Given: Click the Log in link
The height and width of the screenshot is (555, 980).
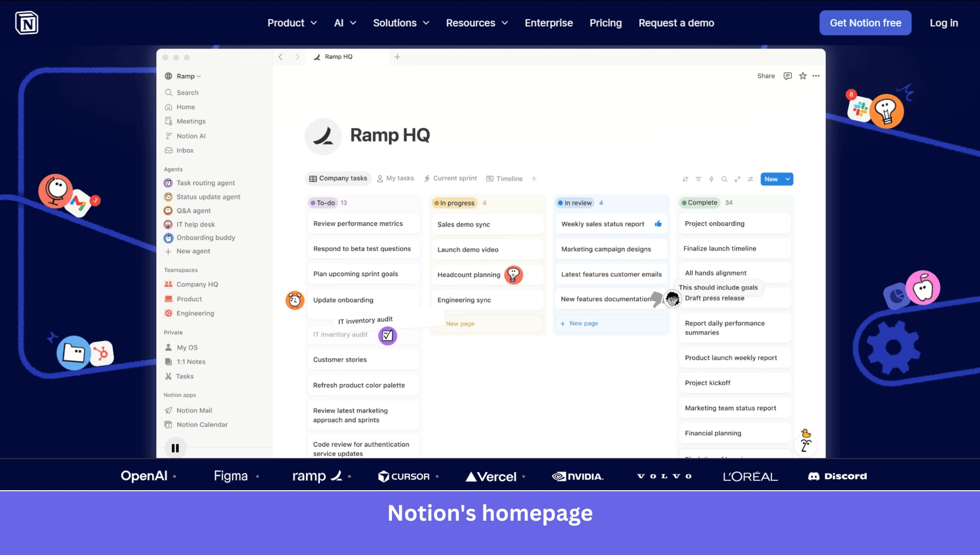Looking at the screenshot, I should (x=944, y=23).
